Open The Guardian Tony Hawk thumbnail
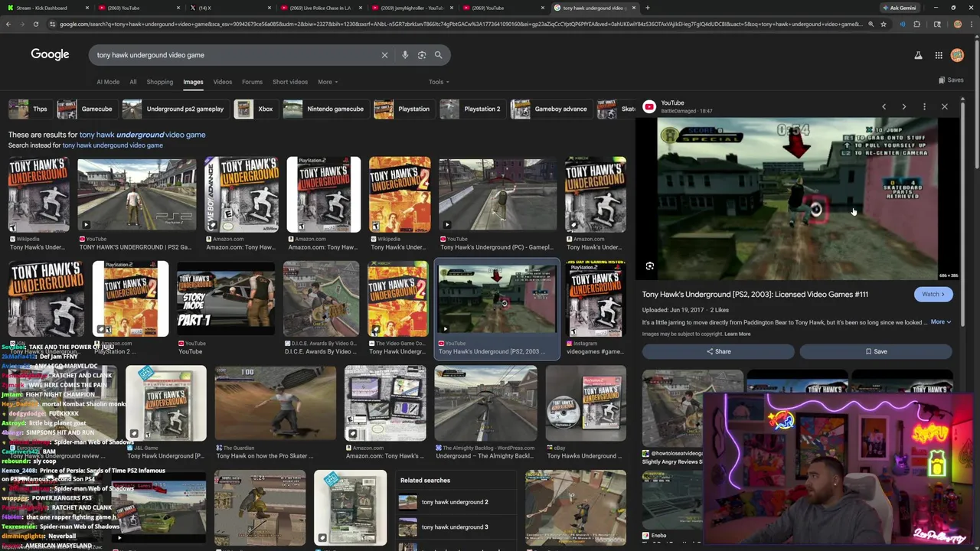The width and height of the screenshot is (980, 551). point(275,403)
